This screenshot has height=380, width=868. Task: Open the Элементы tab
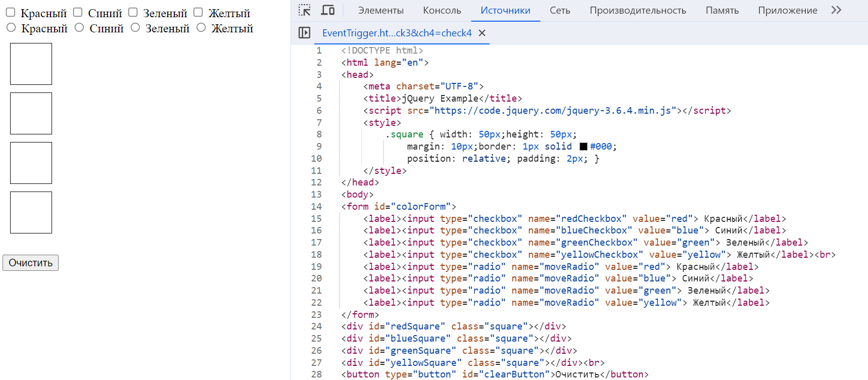click(380, 10)
